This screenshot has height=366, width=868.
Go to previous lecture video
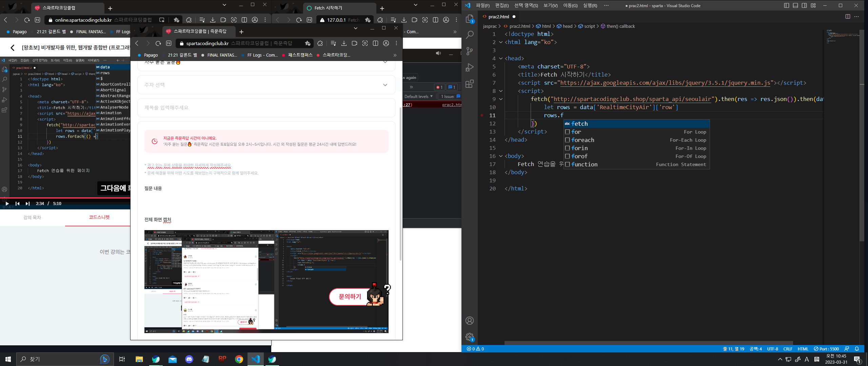[x=18, y=204]
